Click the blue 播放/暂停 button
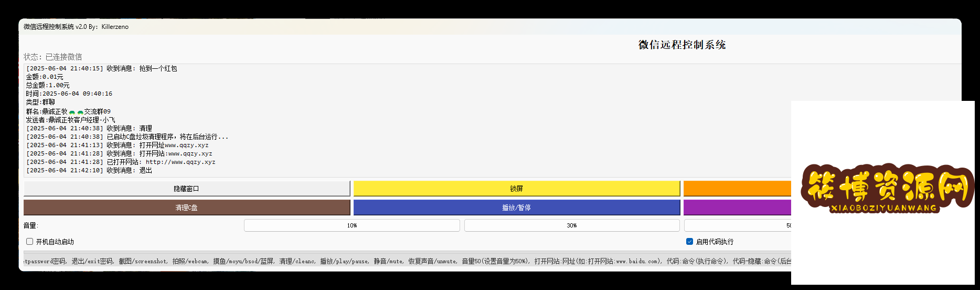The width and height of the screenshot is (980, 290). tap(517, 208)
